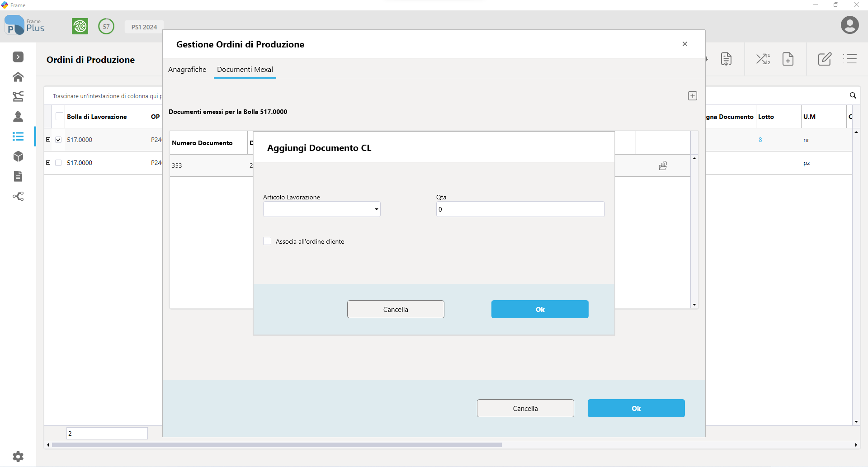Select the list sidebar icon
This screenshot has height=467, width=868.
click(x=18, y=137)
